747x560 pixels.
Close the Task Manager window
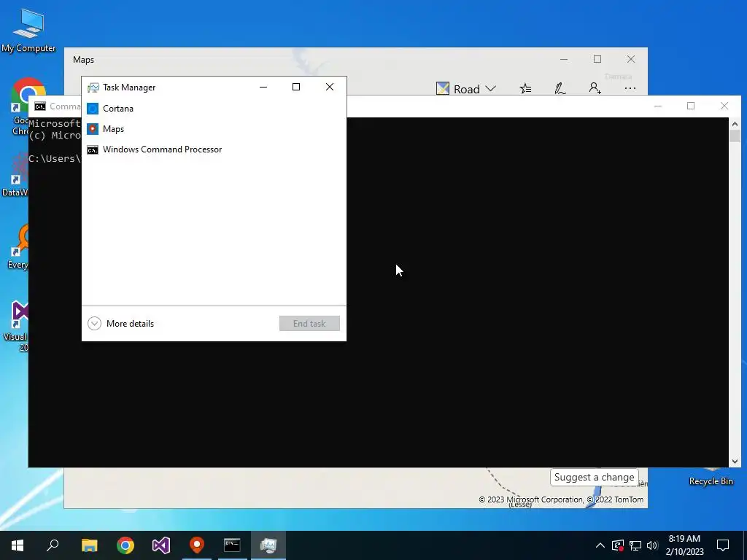tap(330, 87)
